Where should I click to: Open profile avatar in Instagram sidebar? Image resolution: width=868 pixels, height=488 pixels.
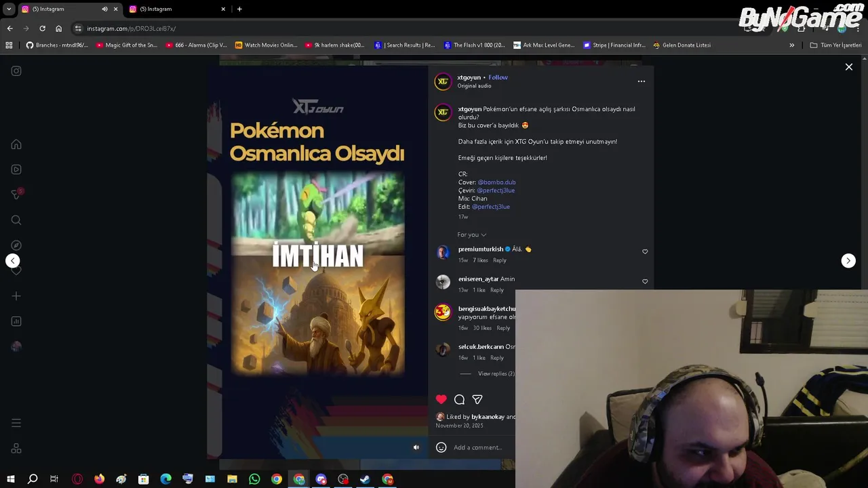16,346
